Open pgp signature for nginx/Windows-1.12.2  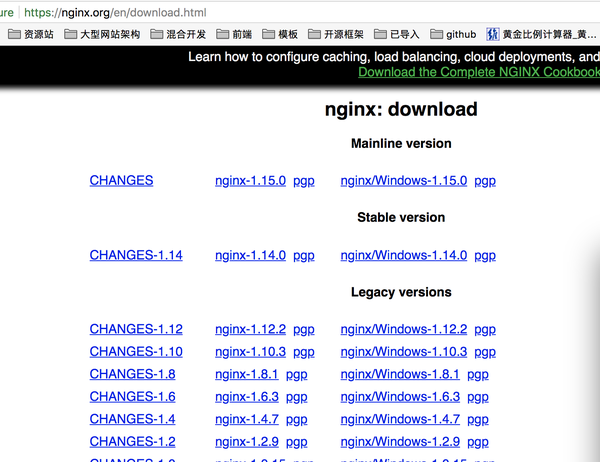pos(485,330)
